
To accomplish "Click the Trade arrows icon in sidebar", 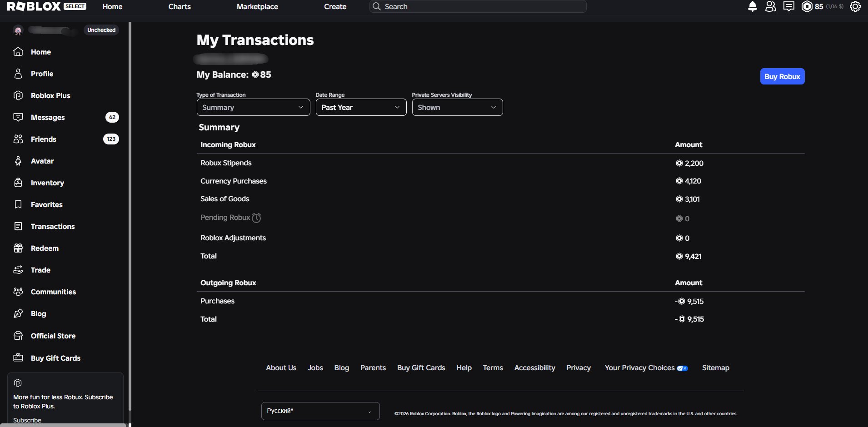I will 18,270.
